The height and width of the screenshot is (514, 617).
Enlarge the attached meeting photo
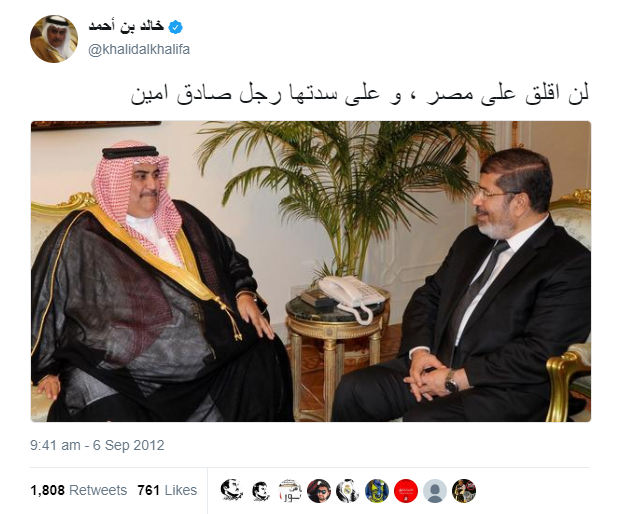[x=311, y=271]
